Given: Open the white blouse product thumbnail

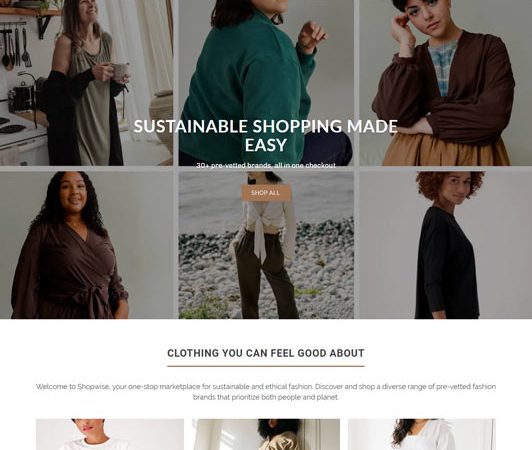Looking at the screenshot, I should [422, 434].
